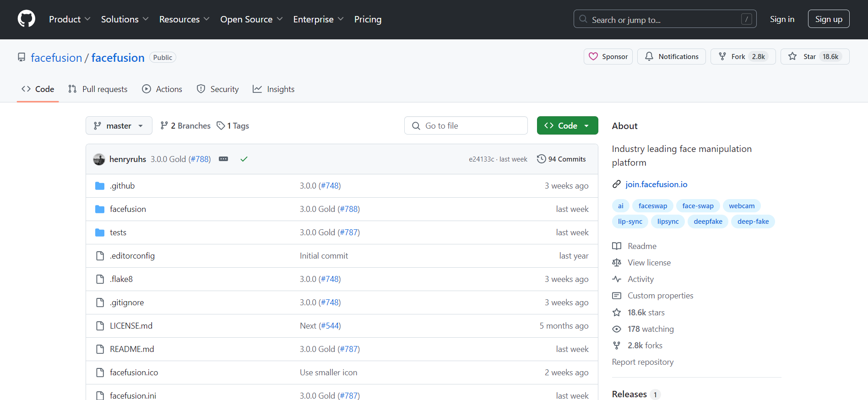The height and width of the screenshot is (400, 868).
Task: Click the 94 Commits link
Action: coord(561,159)
